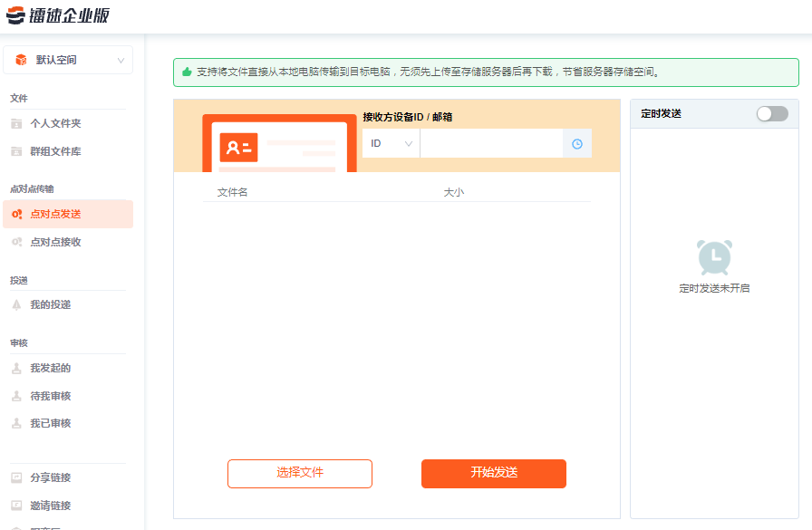Go to 我发起的 review list
This screenshot has height=530, width=812.
(x=50, y=369)
